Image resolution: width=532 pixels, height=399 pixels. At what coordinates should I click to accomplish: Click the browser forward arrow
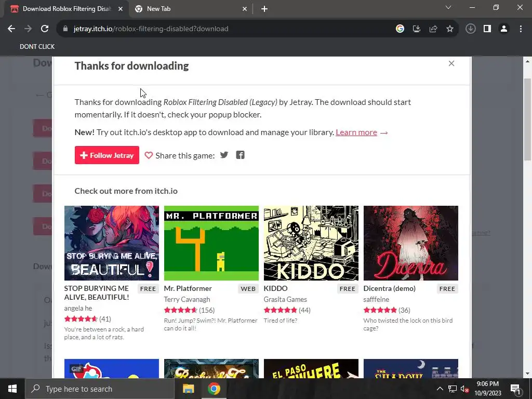[28, 29]
